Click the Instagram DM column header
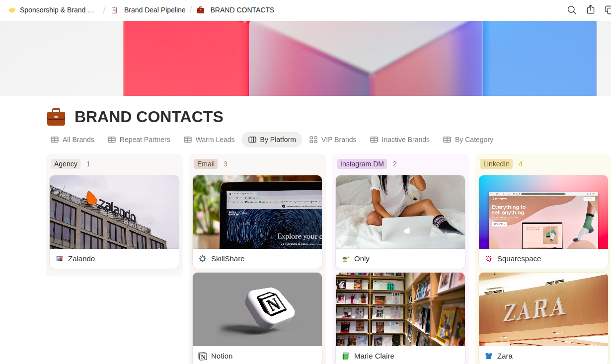This screenshot has height=364, width=611. click(x=362, y=164)
